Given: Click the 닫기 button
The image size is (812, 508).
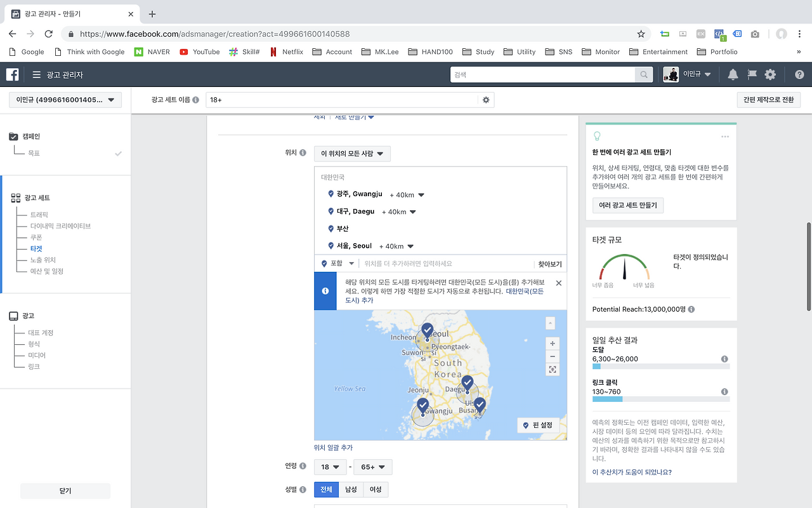Looking at the screenshot, I should [65, 491].
